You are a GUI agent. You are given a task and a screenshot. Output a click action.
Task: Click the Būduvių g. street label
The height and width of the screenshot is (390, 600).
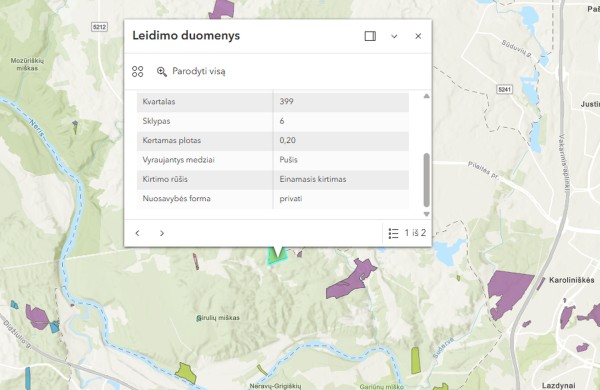[x=517, y=48]
